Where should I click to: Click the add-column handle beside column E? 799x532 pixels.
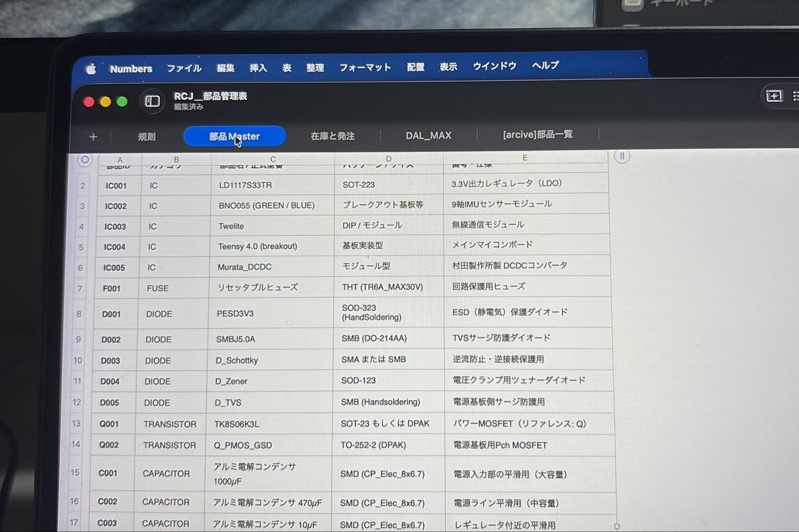tap(621, 156)
